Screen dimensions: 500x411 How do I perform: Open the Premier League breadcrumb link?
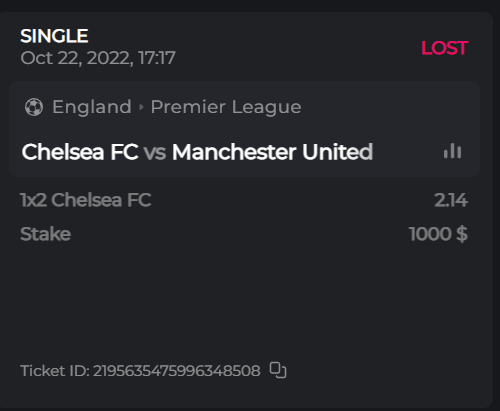point(226,107)
